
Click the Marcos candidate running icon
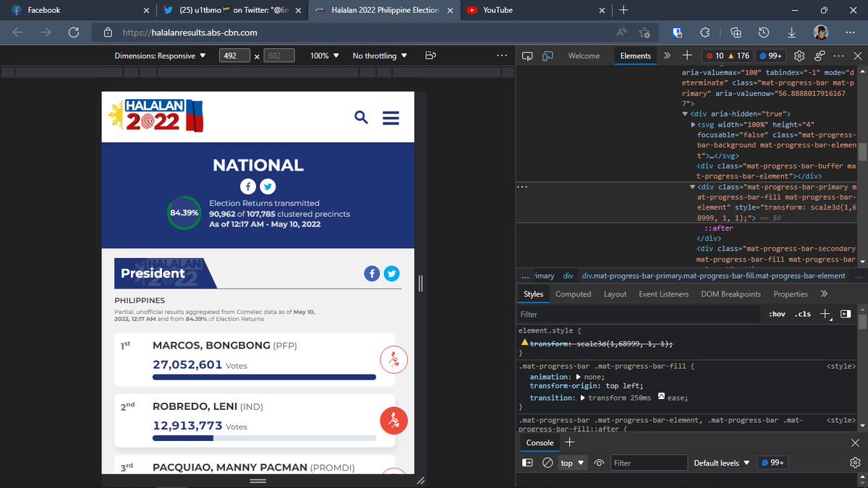coord(393,359)
